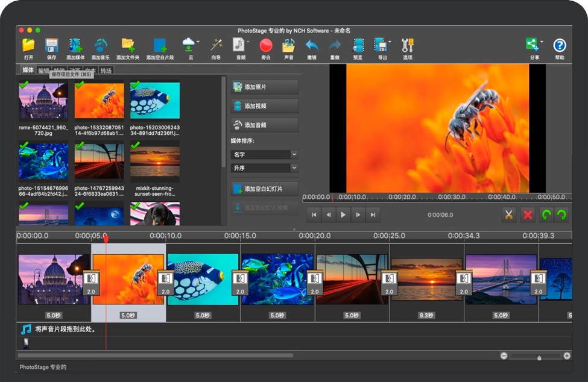Click the red 旁白 narration record icon
This screenshot has height=382, width=588.
(x=266, y=46)
